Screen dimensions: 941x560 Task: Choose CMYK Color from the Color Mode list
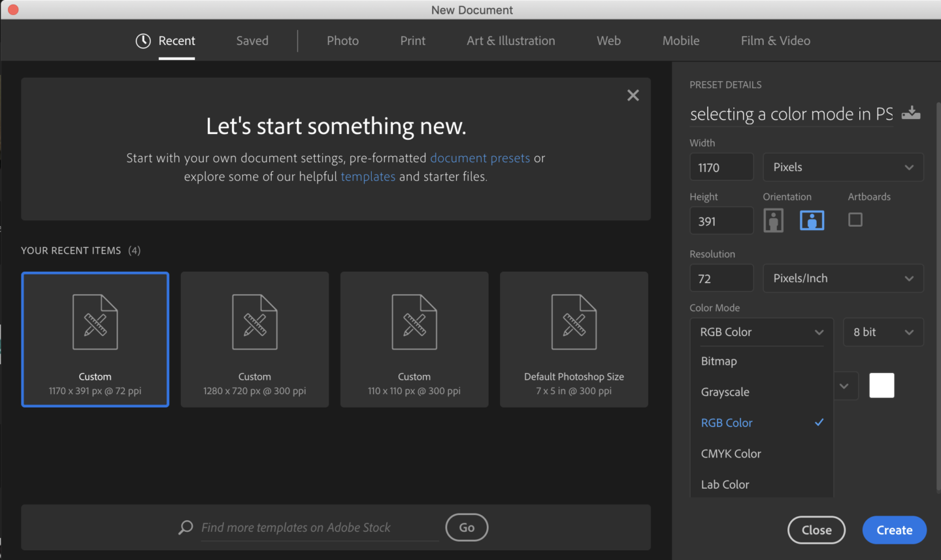[x=731, y=453]
